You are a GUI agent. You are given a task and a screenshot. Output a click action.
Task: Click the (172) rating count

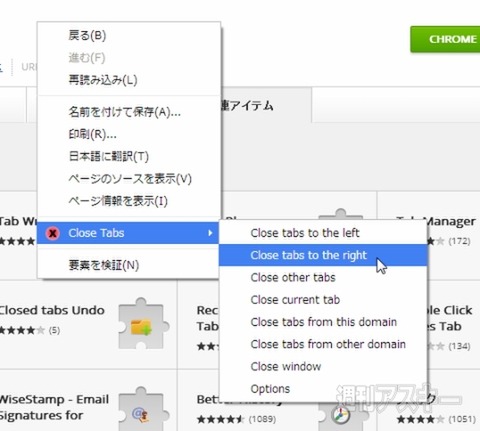pos(459,241)
